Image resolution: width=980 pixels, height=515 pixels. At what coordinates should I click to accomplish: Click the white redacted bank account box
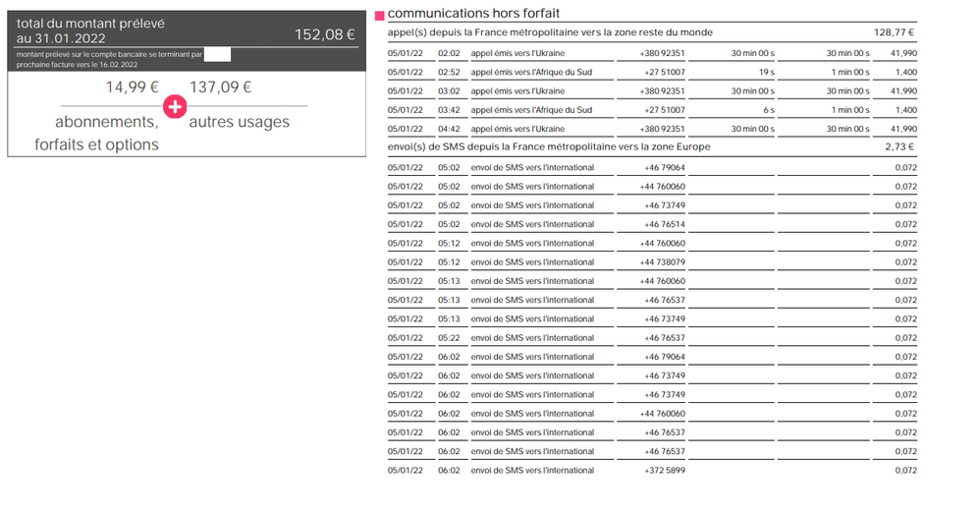pos(217,55)
